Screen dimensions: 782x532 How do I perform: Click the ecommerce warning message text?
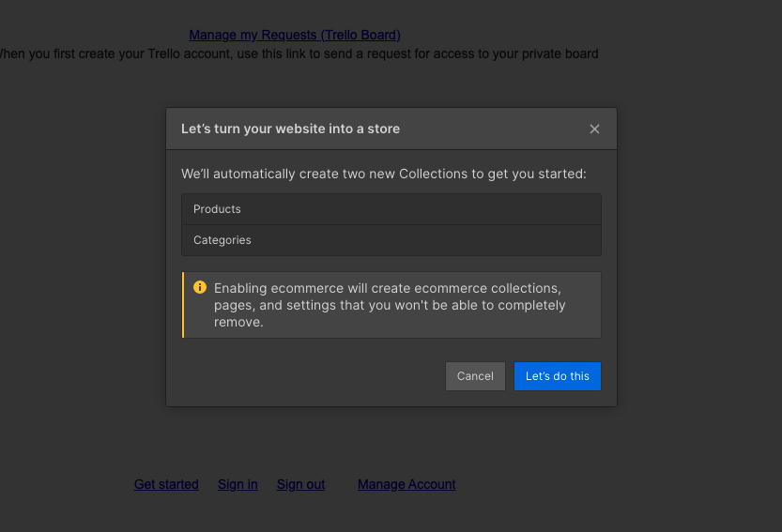[390, 305]
